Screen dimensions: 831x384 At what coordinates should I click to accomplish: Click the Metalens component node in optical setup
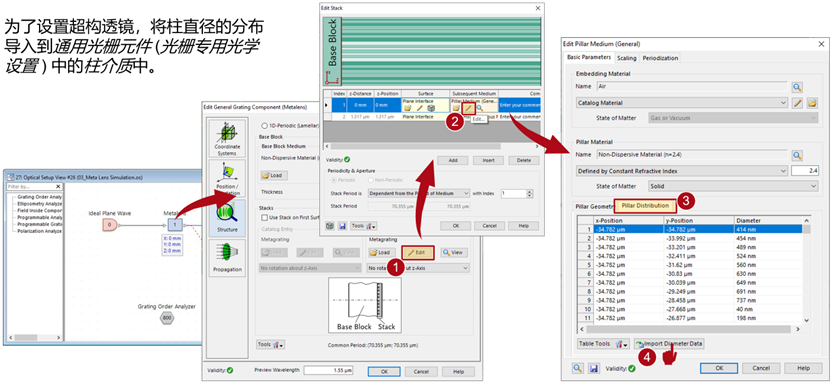click(175, 225)
